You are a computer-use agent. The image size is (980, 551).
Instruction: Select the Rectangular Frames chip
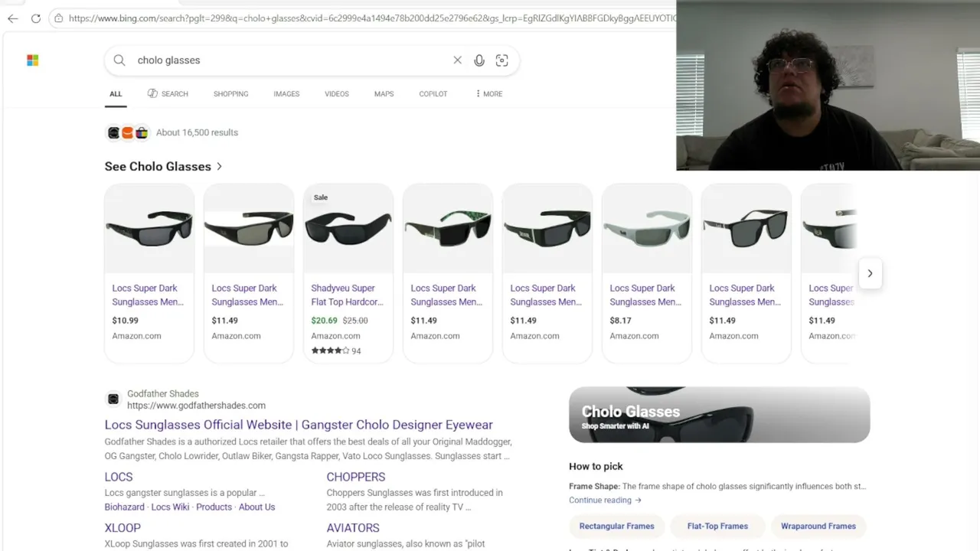pos(616,527)
